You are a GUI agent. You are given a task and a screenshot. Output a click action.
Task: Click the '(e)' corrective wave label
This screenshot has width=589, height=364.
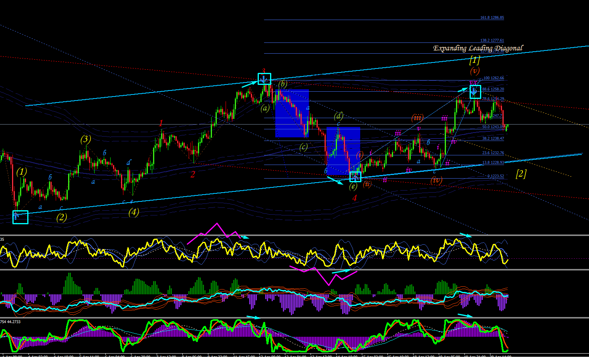353,186
